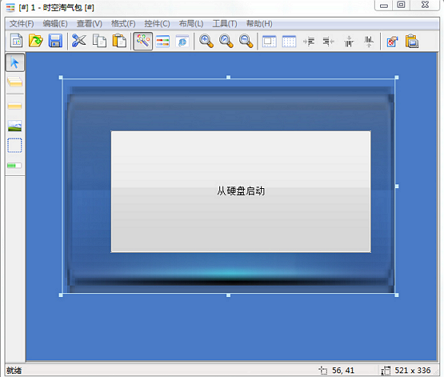Open the 工具(T) menu
The width and height of the screenshot is (444, 377).
225,24
